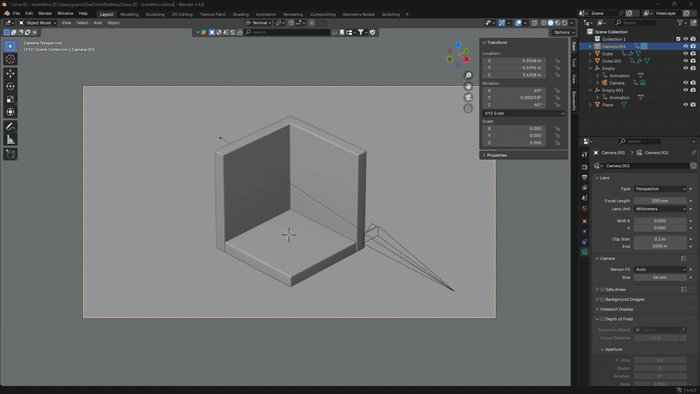Click the outliner search field
This screenshot has width=700, height=394.
(636, 23)
